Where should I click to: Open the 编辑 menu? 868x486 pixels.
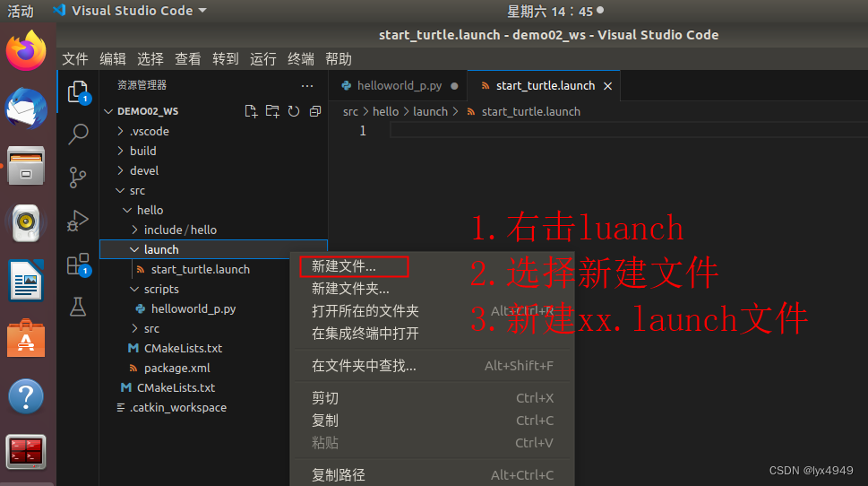click(x=112, y=59)
